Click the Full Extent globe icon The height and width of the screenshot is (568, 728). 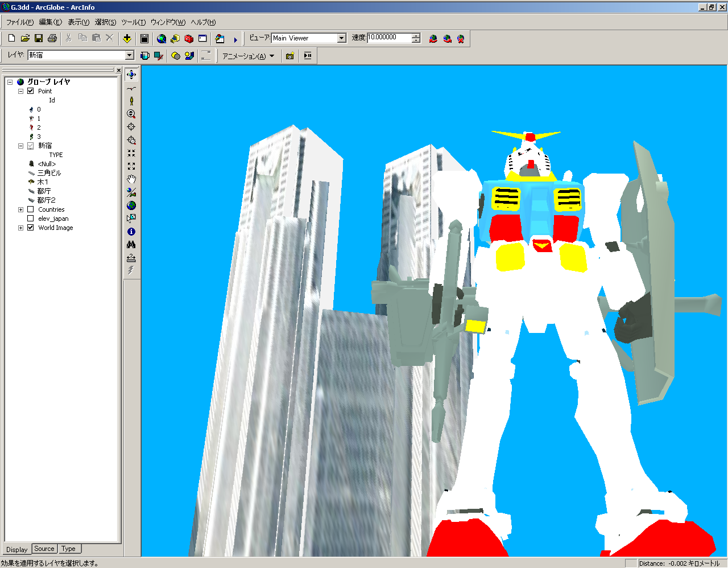131,205
